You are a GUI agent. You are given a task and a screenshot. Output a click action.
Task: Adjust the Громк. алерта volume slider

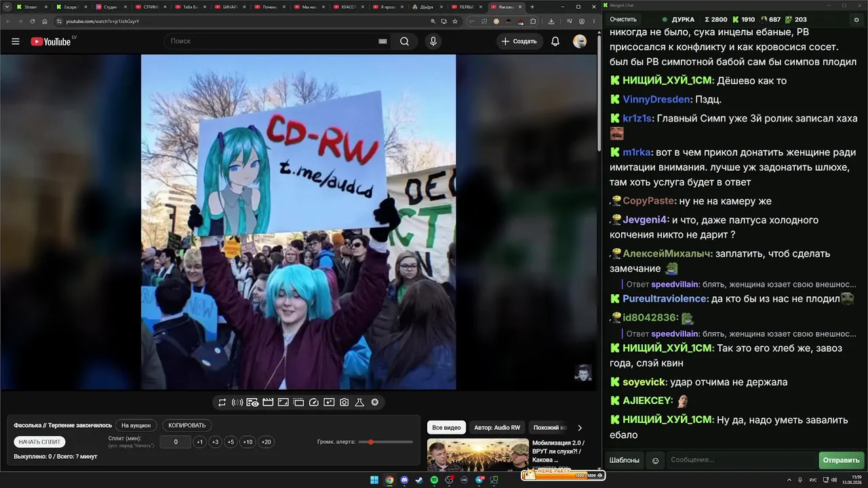point(386,442)
